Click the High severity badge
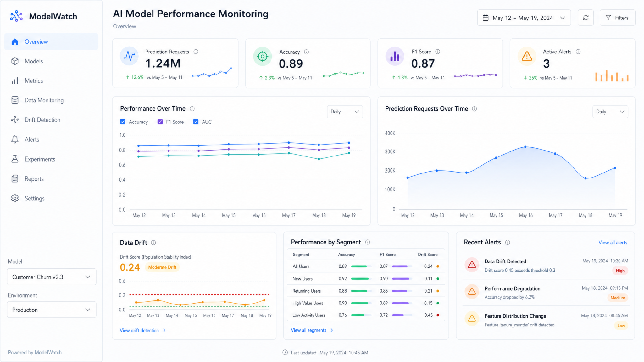The image size is (644, 362). [620, 271]
